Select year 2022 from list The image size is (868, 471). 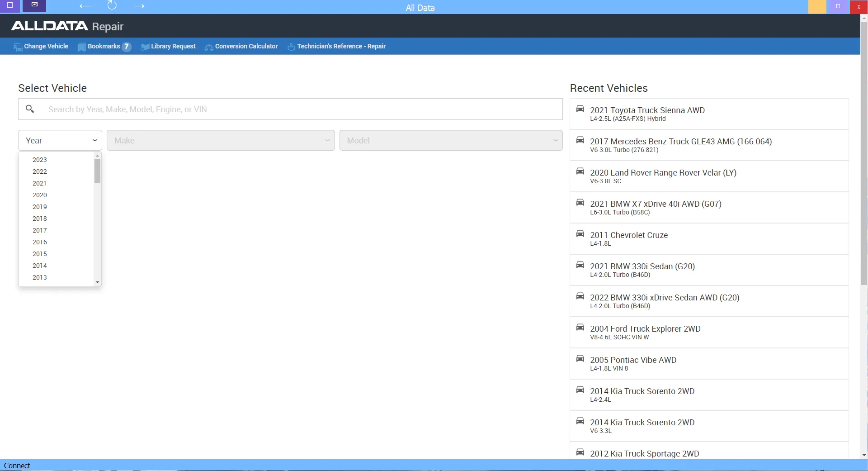[40, 171]
